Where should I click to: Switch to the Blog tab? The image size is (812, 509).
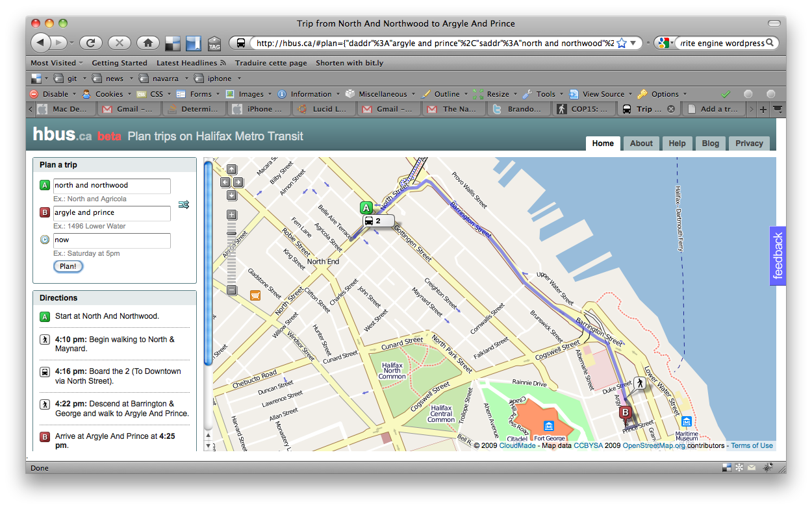tap(710, 143)
